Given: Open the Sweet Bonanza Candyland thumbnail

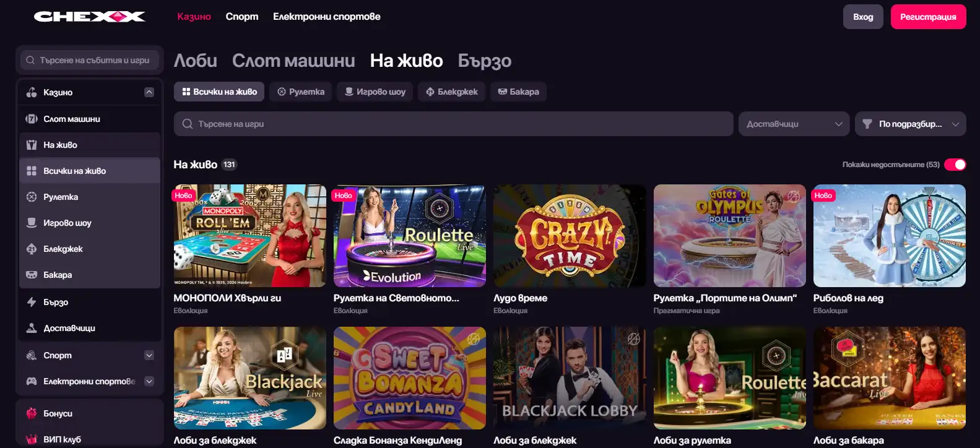Looking at the screenshot, I should [x=410, y=378].
